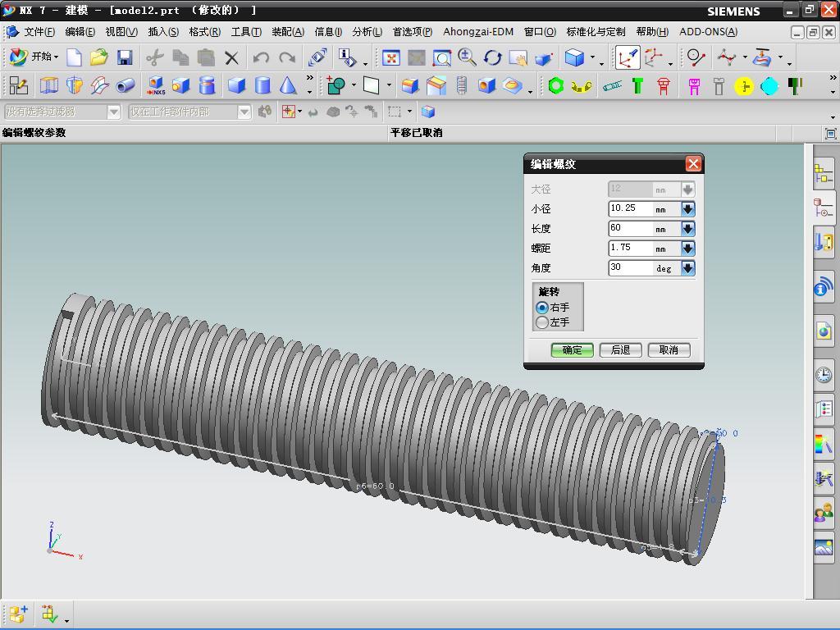The height and width of the screenshot is (630, 840).
Task: Click the cyan octagon tool icon
Action: [769, 86]
